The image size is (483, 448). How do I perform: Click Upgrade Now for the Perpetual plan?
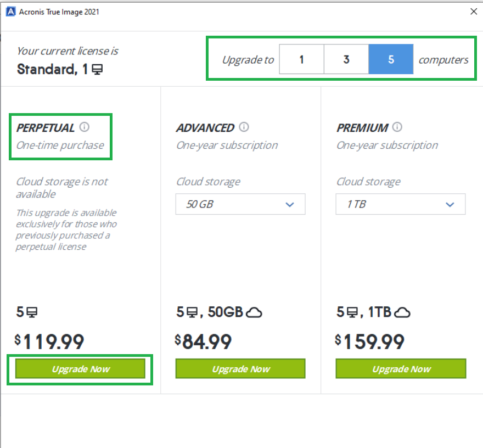[80, 368]
